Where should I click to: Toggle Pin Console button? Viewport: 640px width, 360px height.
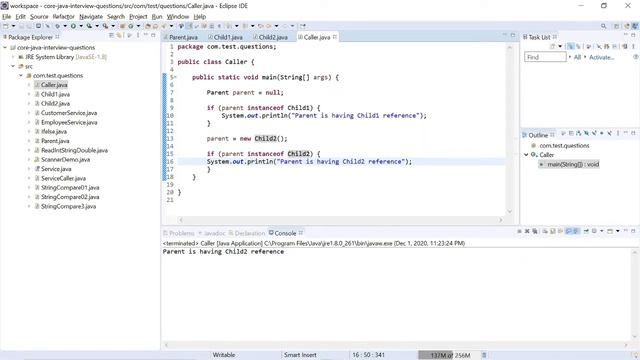(x=586, y=231)
